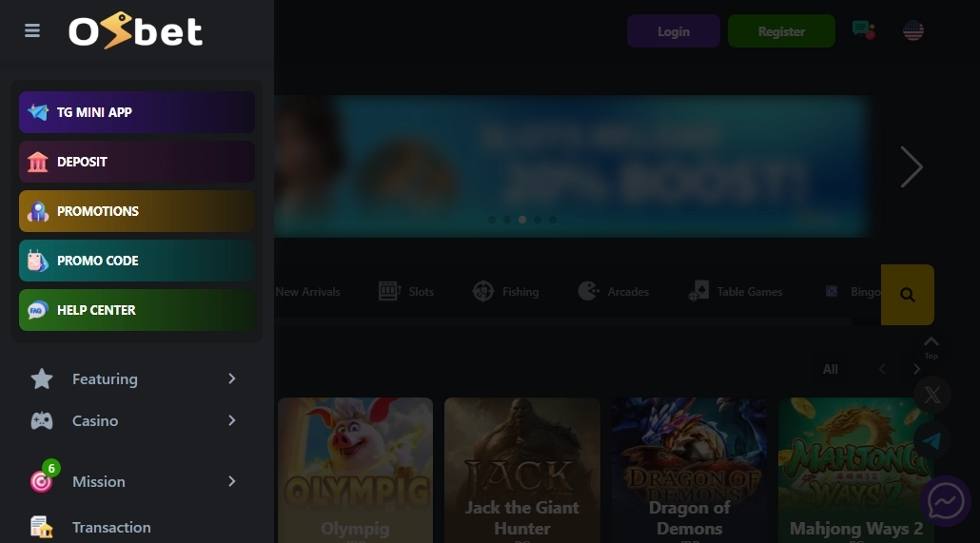Viewport: 980px width, 543px height.
Task: Expand the Mission chevron
Action: (x=232, y=481)
